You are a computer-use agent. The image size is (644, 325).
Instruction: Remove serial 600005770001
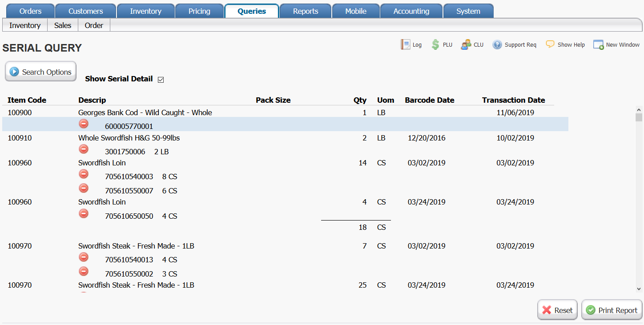click(x=84, y=124)
